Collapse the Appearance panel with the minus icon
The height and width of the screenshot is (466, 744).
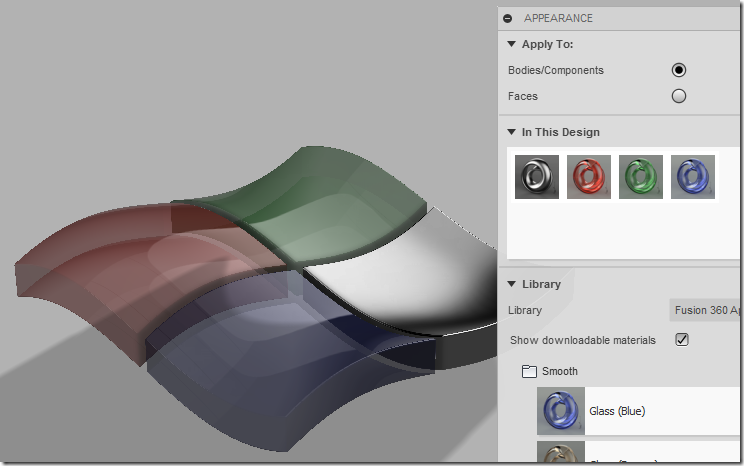click(508, 19)
